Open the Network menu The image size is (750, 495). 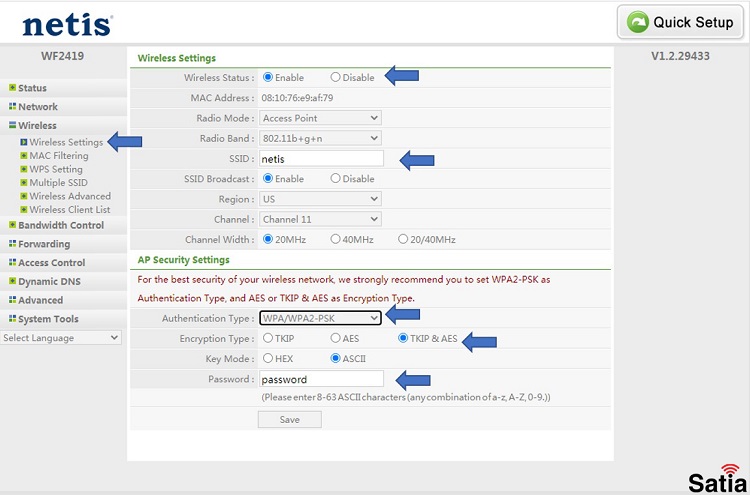click(x=38, y=107)
